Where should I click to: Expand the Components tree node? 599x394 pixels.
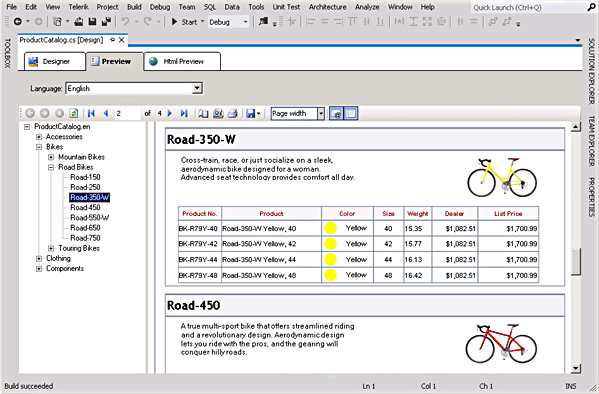[39, 269]
